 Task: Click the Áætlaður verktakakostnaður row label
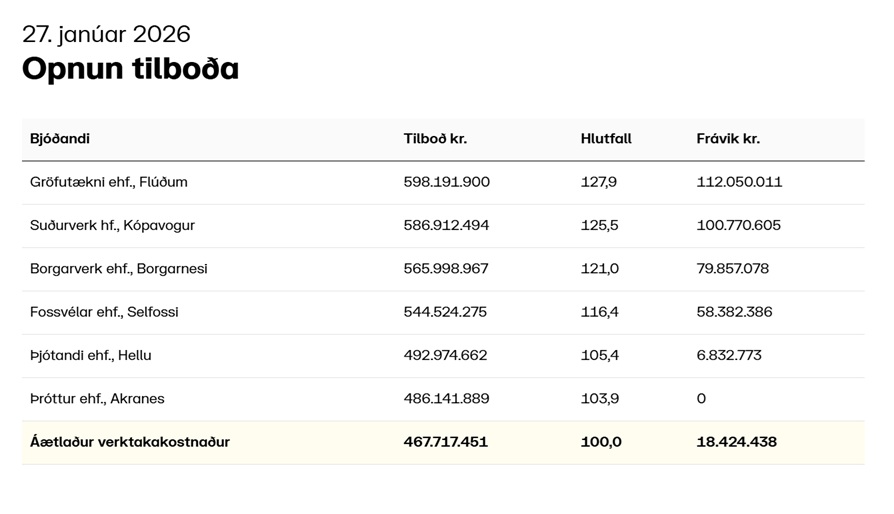coord(130,442)
